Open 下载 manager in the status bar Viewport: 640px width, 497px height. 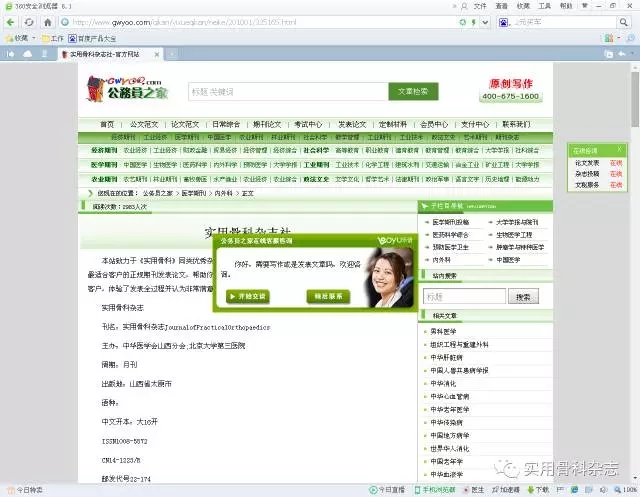pos(538,490)
